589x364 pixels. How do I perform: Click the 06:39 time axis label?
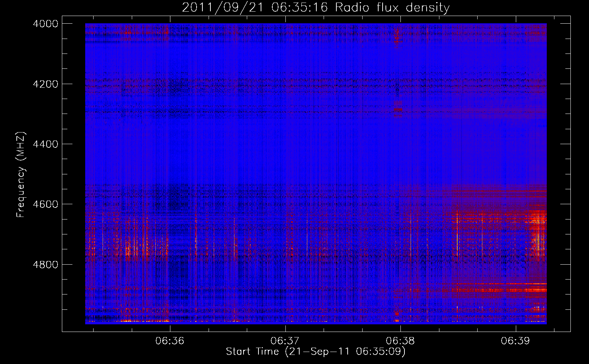coord(516,341)
